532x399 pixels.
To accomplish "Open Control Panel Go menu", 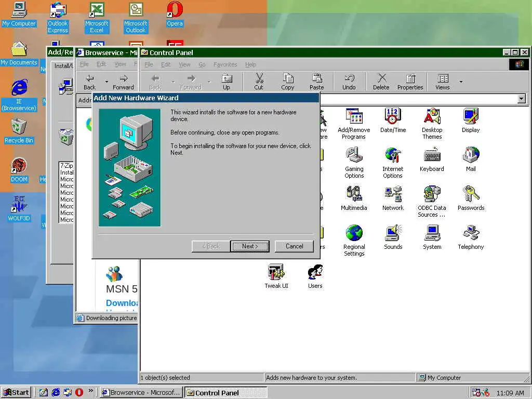I will pyautogui.click(x=202, y=64).
